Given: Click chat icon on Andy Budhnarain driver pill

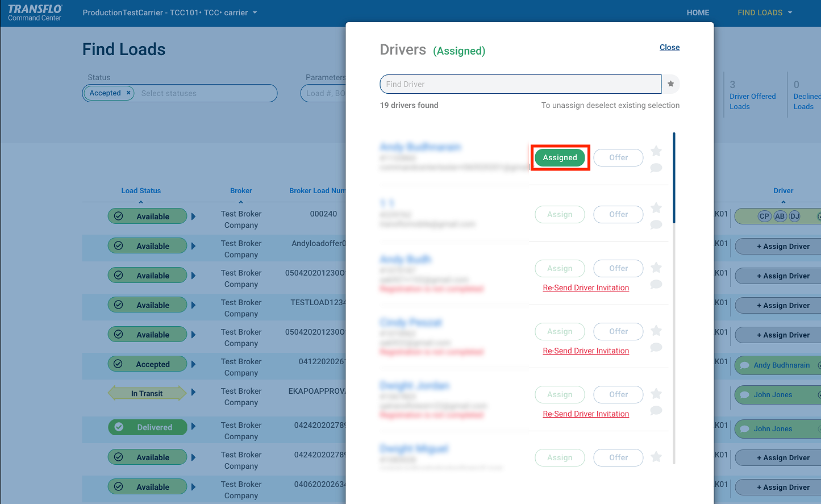Looking at the screenshot, I should 744,365.
